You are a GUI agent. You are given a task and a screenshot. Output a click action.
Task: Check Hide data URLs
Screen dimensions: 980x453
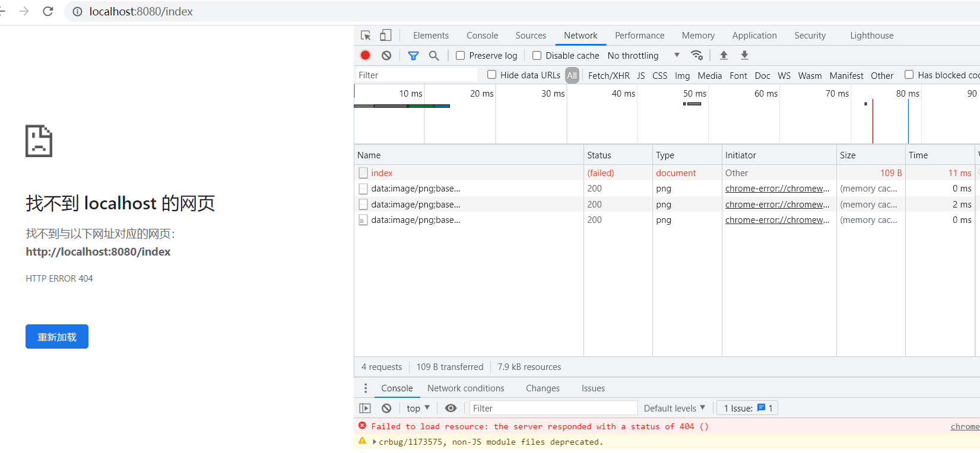[491, 75]
